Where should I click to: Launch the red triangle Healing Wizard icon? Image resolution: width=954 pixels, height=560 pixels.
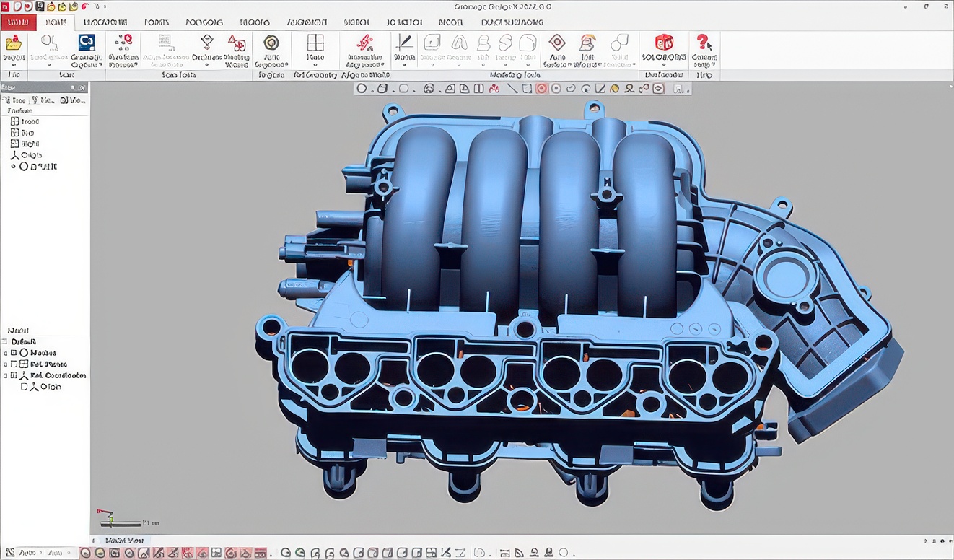pyautogui.click(x=237, y=43)
